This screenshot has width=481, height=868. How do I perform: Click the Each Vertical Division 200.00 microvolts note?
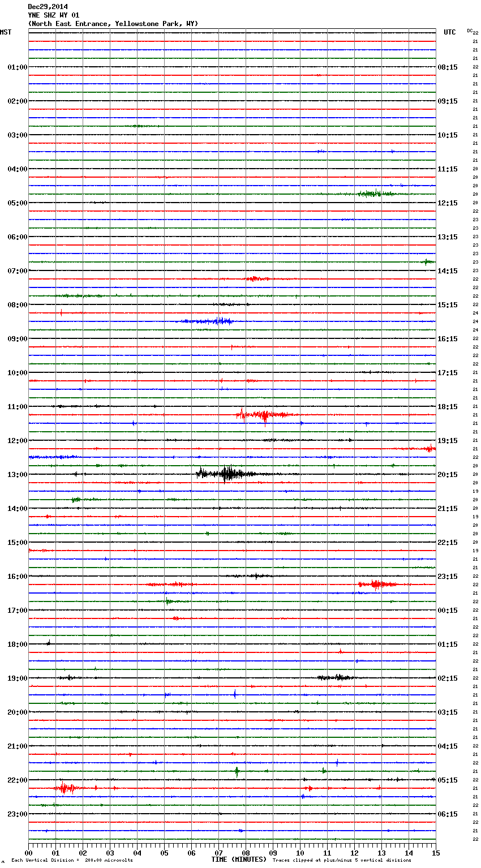[72, 861]
